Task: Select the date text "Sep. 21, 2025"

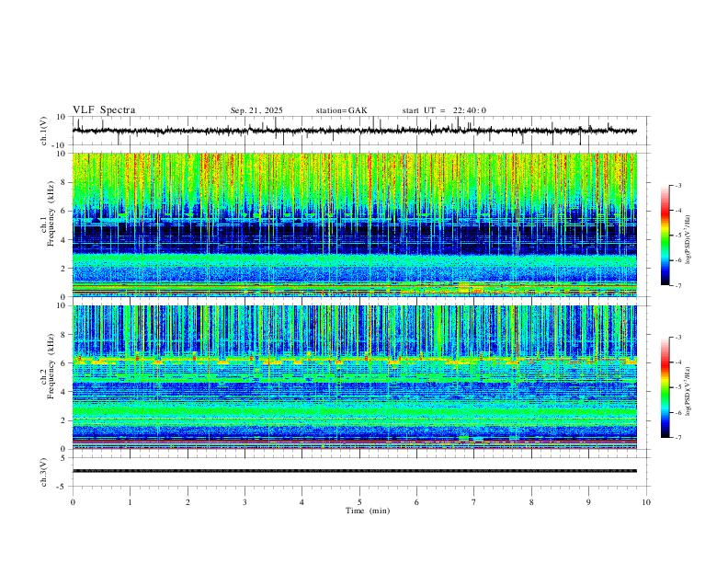Action: click(256, 110)
